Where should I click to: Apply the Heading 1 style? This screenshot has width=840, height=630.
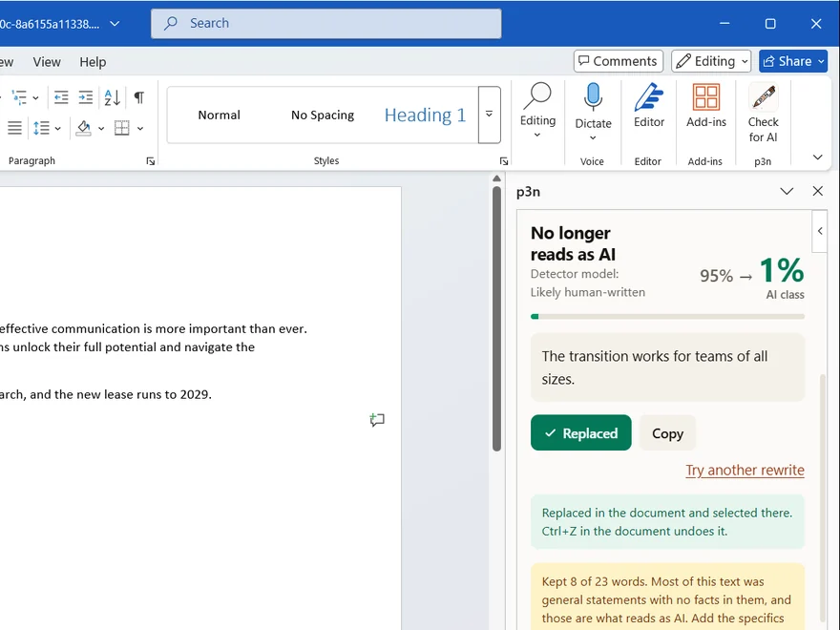[x=426, y=115]
